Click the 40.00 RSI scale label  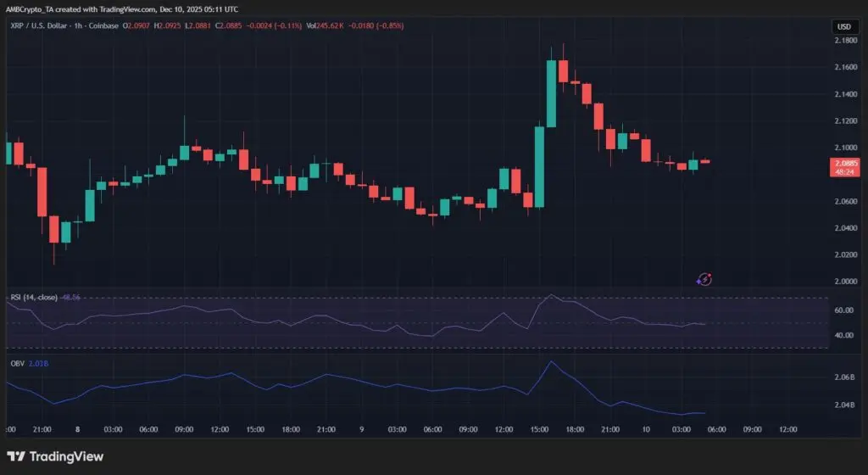tap(844, 336)
